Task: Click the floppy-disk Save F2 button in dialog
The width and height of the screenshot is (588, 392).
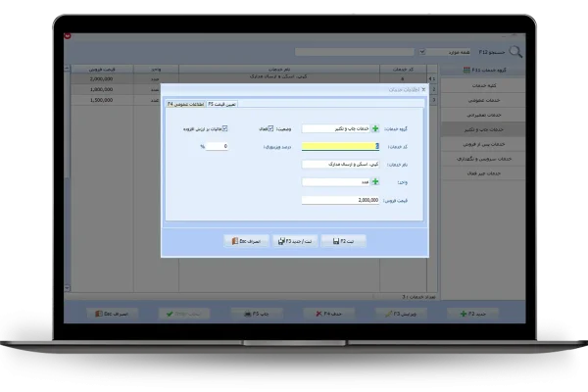Action: pos(344,241)
